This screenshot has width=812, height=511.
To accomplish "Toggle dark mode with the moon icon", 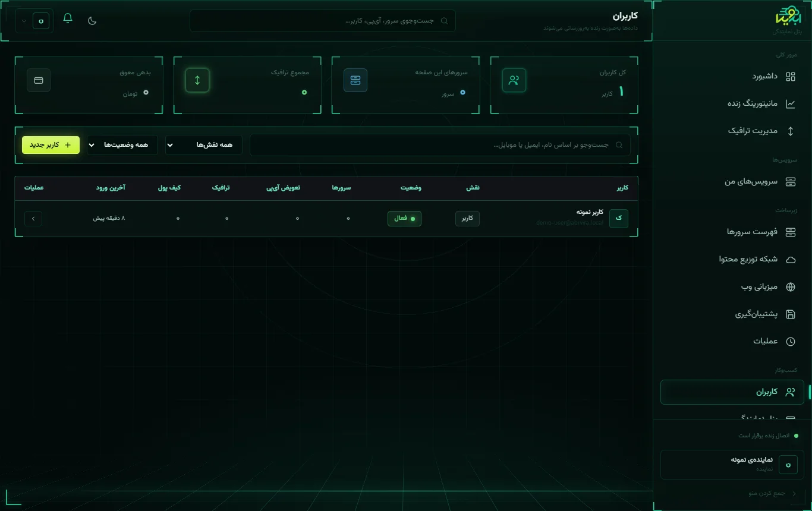I will click(x=92, y=21).
